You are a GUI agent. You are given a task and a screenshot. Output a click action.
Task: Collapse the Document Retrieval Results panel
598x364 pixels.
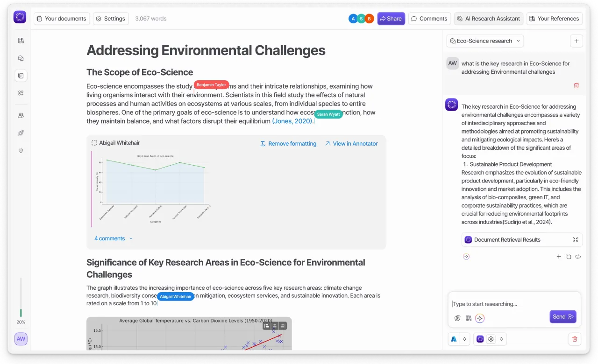coord(576,240)
